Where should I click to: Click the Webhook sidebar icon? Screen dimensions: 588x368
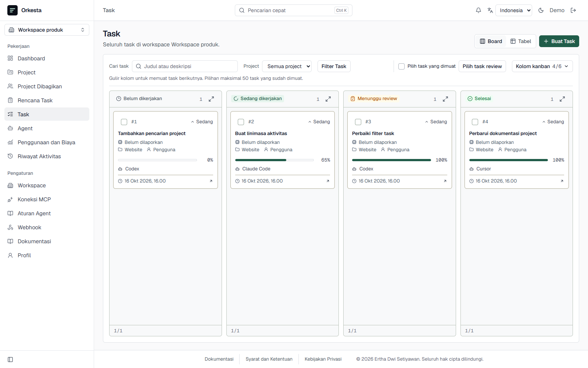10,227
